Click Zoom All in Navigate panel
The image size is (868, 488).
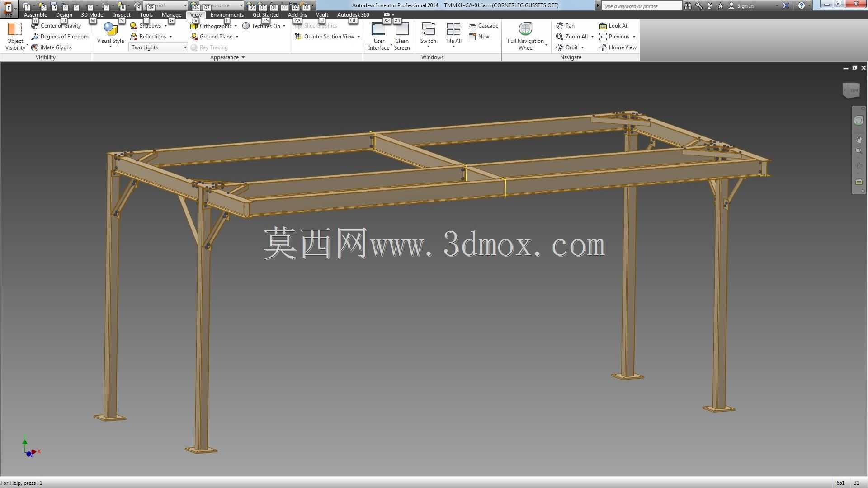tap(572, 37)
